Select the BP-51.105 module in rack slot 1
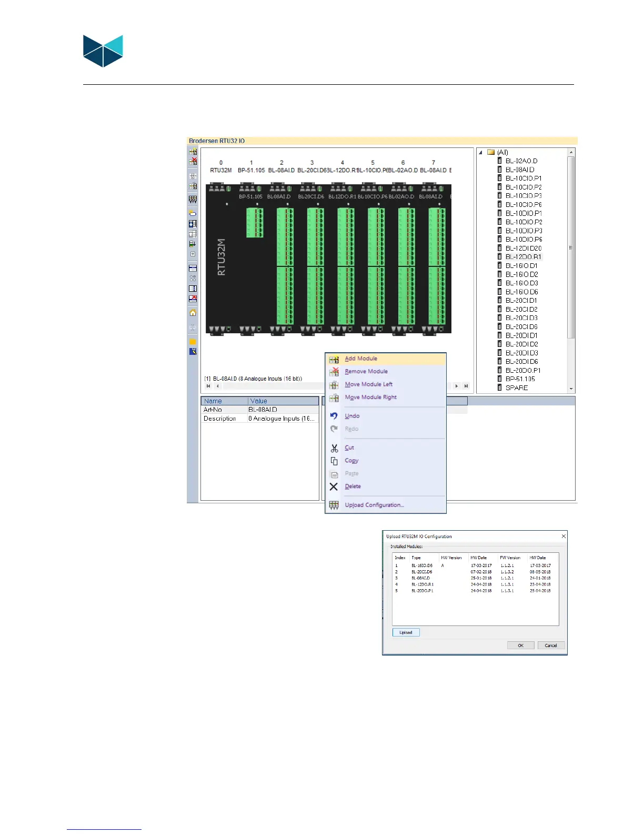Image resolution: width=644 pixels, height=834 pixels. pyautogui.click(x=250, y=258)
